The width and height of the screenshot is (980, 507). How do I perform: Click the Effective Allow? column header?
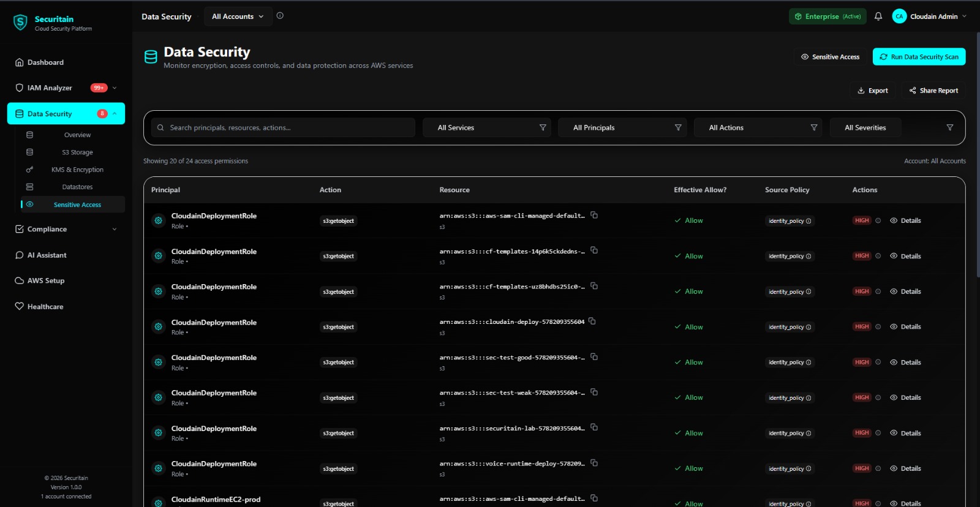coord(700,190)
